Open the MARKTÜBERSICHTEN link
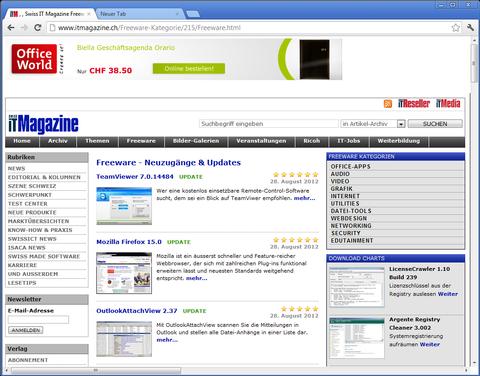Screen dimensions: 480x376 39,221
